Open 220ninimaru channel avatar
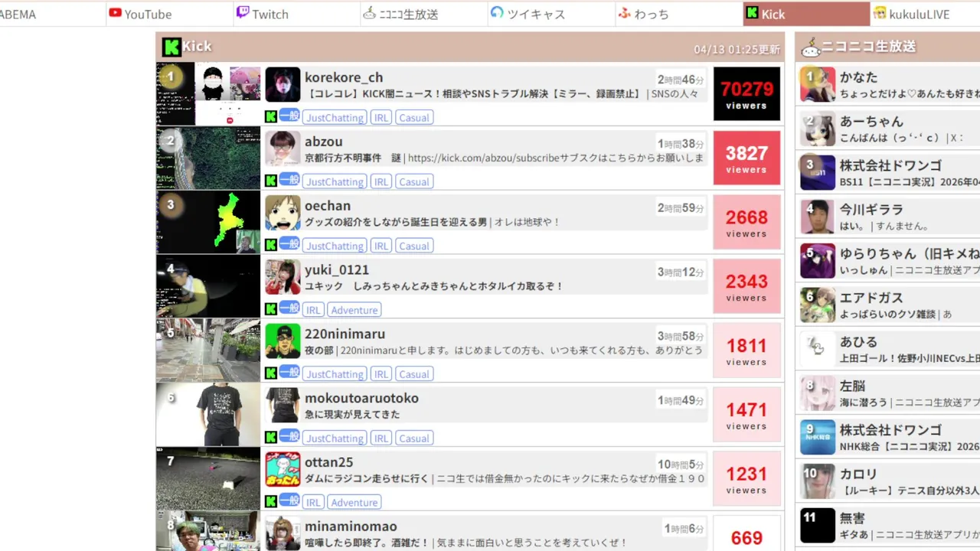980x551 pixels. point(283,341)
